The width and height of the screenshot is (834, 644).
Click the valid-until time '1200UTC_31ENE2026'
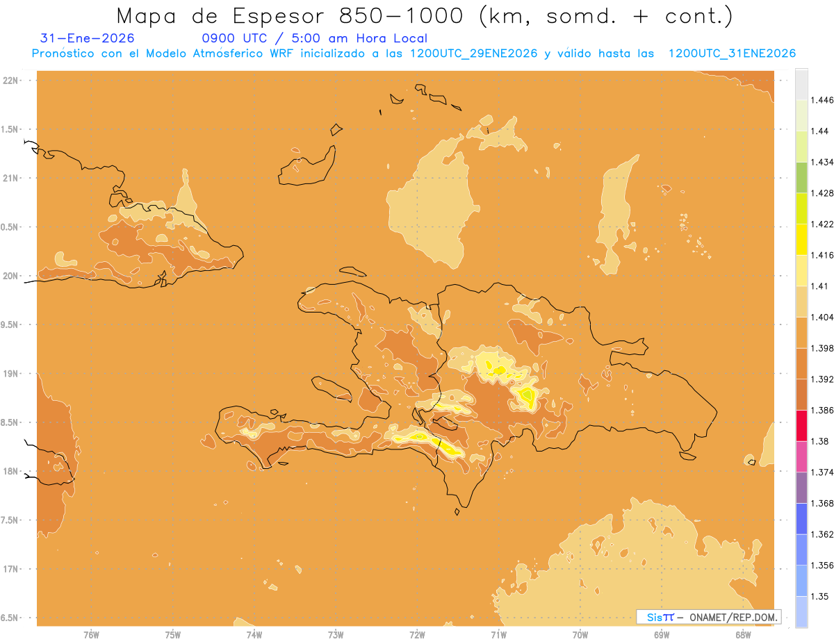coord(732,53)
